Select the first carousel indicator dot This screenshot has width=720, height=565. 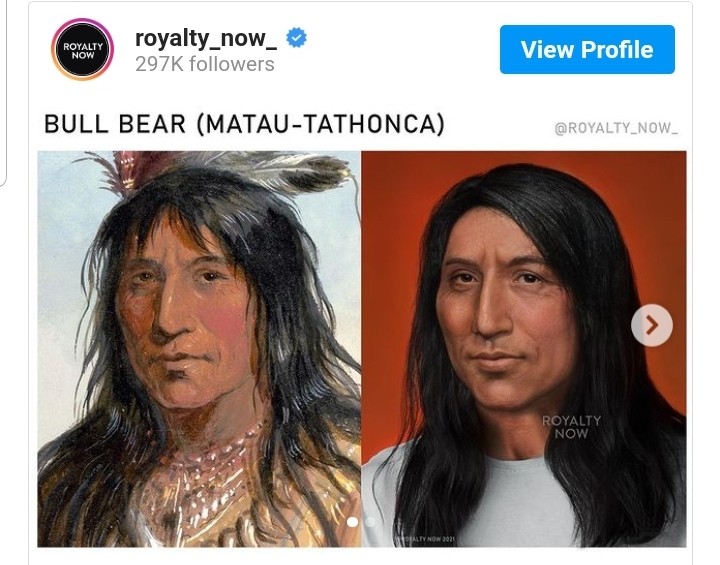pos(352,522)
